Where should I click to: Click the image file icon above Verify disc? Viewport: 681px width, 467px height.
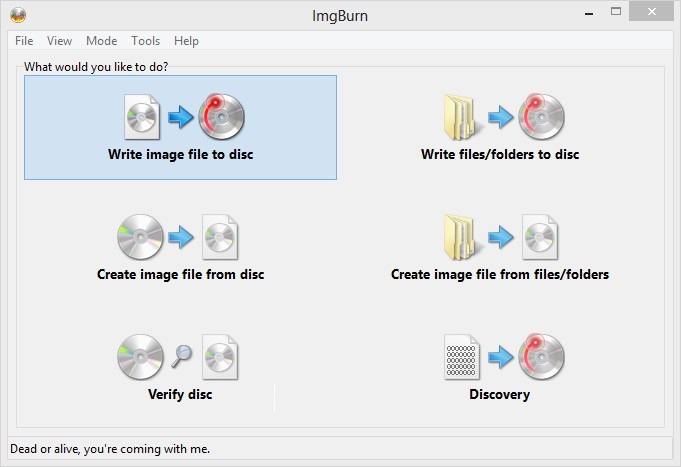[220, 357]
